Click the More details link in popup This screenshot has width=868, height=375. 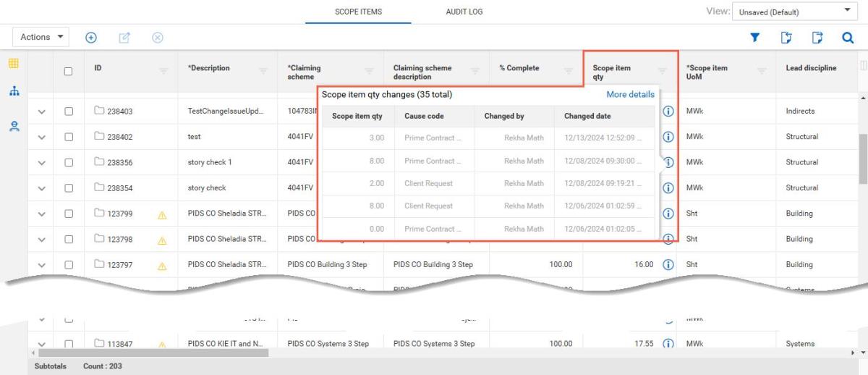click(630, 94)
